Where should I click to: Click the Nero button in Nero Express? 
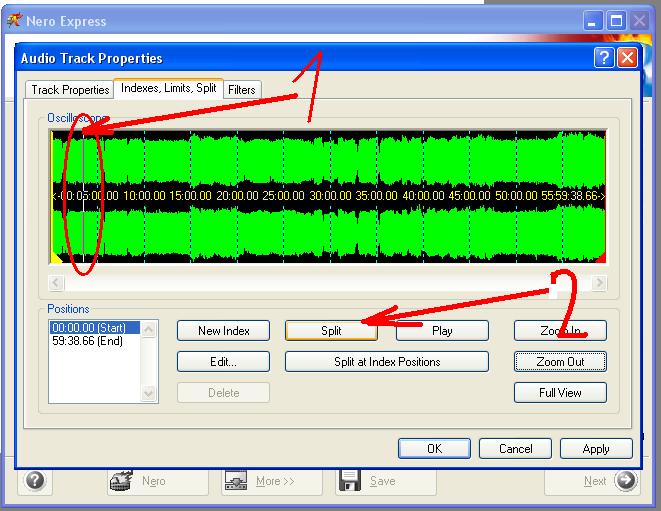pos(158,481)
